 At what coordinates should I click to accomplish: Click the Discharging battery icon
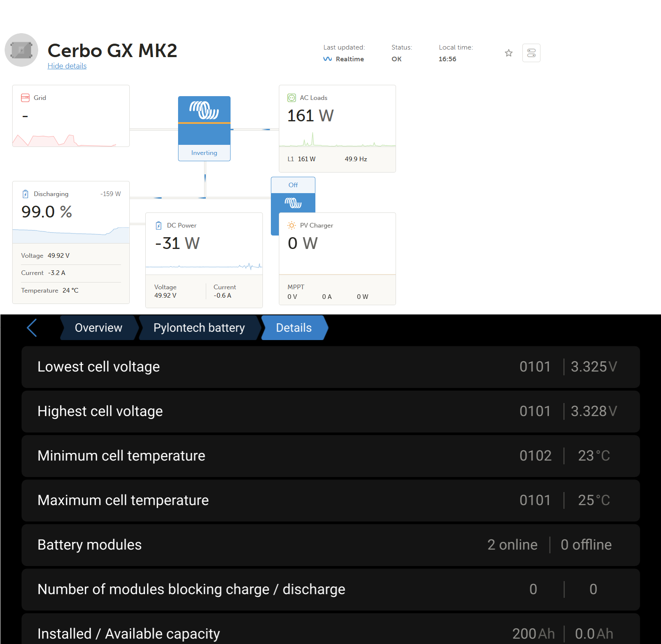click(x=26, y=194)
